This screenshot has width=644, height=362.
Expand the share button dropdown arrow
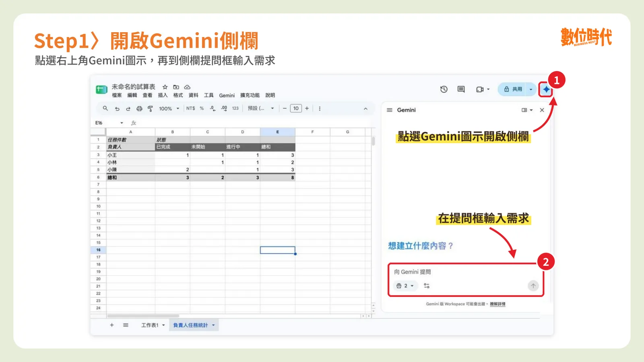click(x=530, y=89)
